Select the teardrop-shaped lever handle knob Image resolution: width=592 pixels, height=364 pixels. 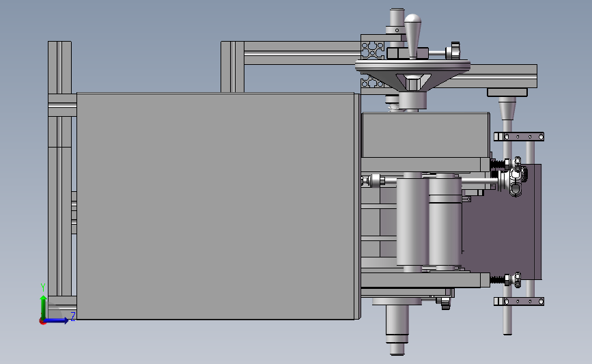pyautogui.click(x=412, y=36)
